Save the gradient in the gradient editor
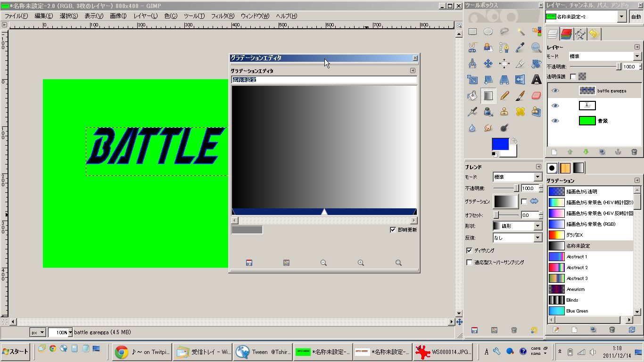 click(x=249, y=263)
